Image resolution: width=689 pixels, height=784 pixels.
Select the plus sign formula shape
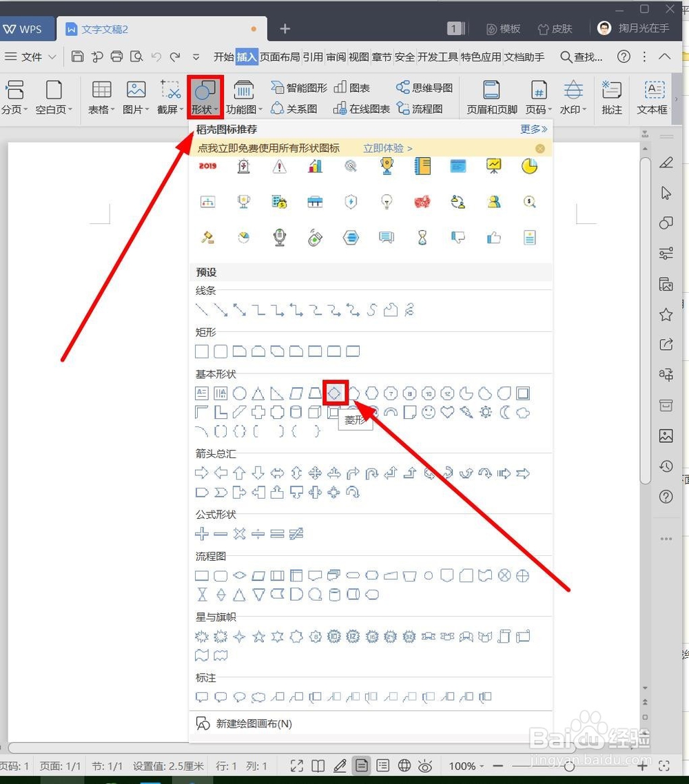[201, 533]
